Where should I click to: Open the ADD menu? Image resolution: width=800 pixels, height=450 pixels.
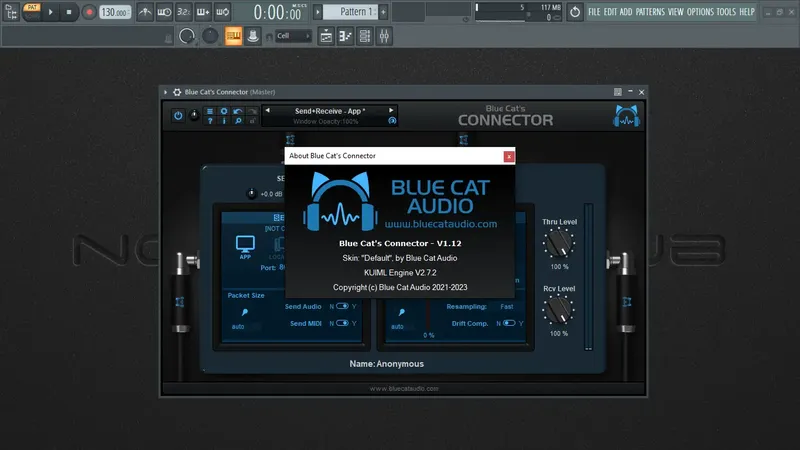tap(626, 12)
